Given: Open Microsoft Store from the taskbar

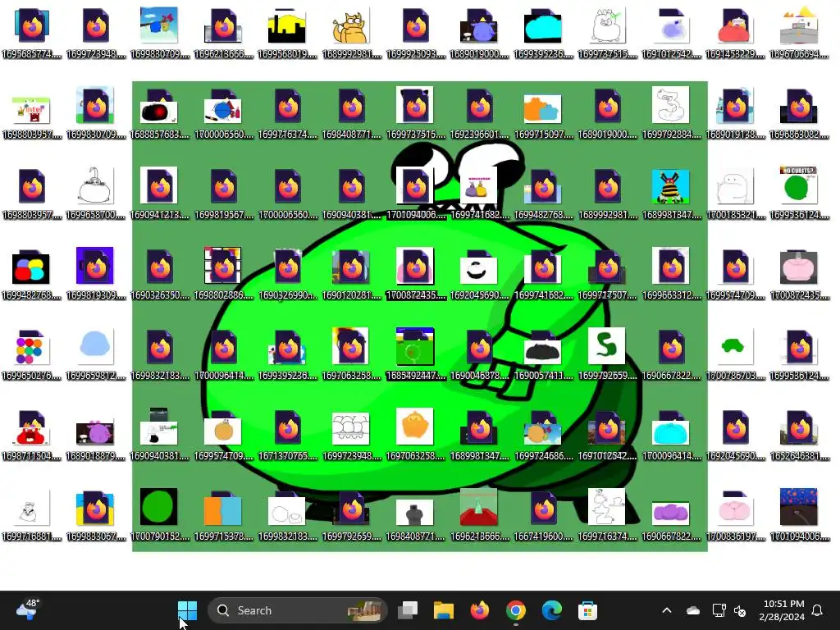Looking at the screenshot, I should pyautogui.click(x=587, y=610).
